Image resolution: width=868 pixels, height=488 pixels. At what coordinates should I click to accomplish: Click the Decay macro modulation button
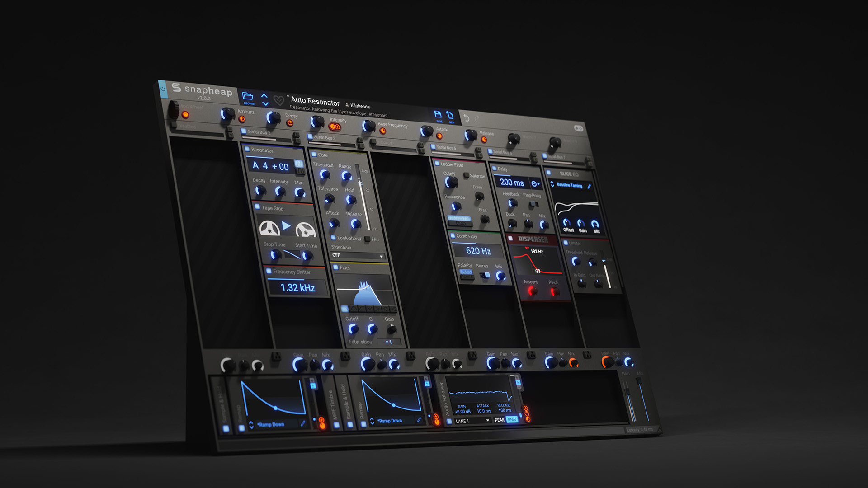click(289, 123)
